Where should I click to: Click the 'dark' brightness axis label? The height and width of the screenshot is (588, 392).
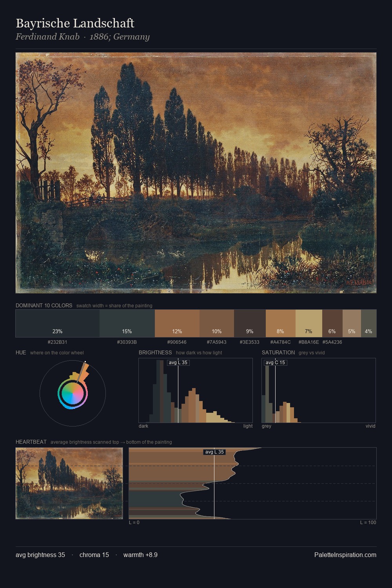[x=143, y=426]
